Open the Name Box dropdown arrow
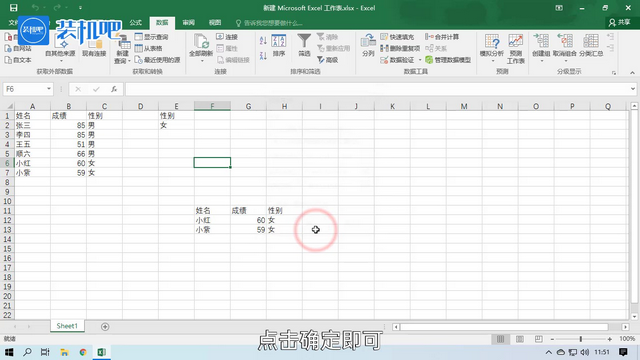The image size is (640, 360). coord(49,89)
